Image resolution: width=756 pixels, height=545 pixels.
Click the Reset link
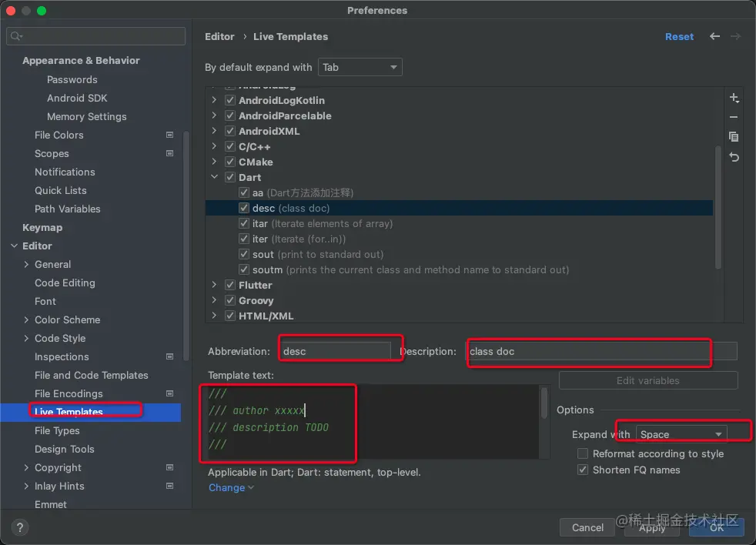coord(679,37)
